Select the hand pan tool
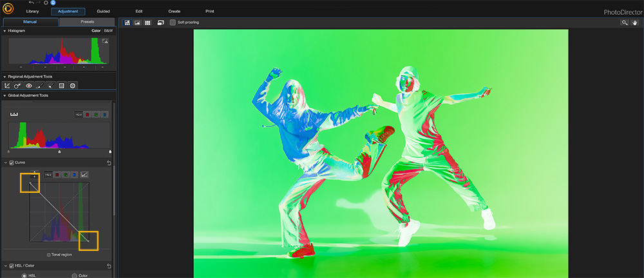644x278 pixels. tap(634, 23)
